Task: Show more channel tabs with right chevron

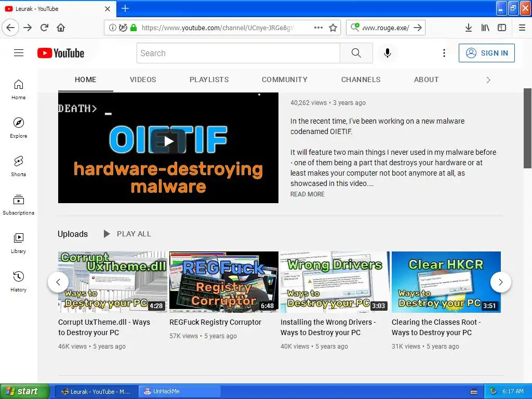Action: point(488,80)
